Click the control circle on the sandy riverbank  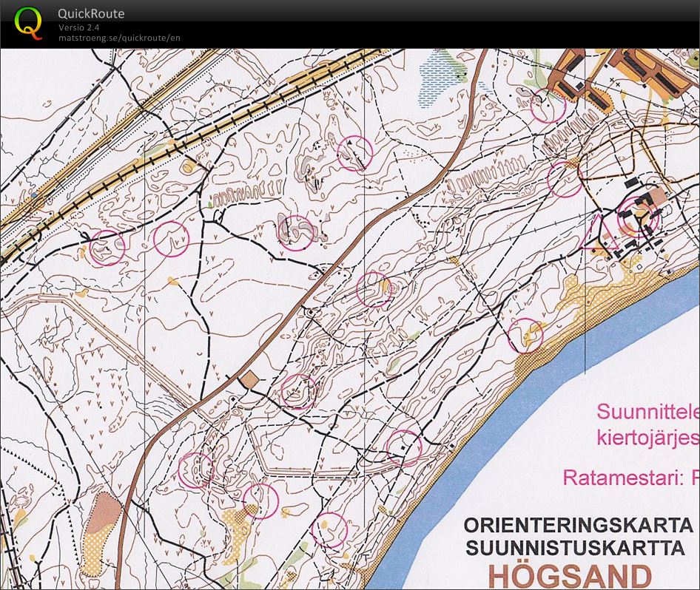click(x=526, y=336)
